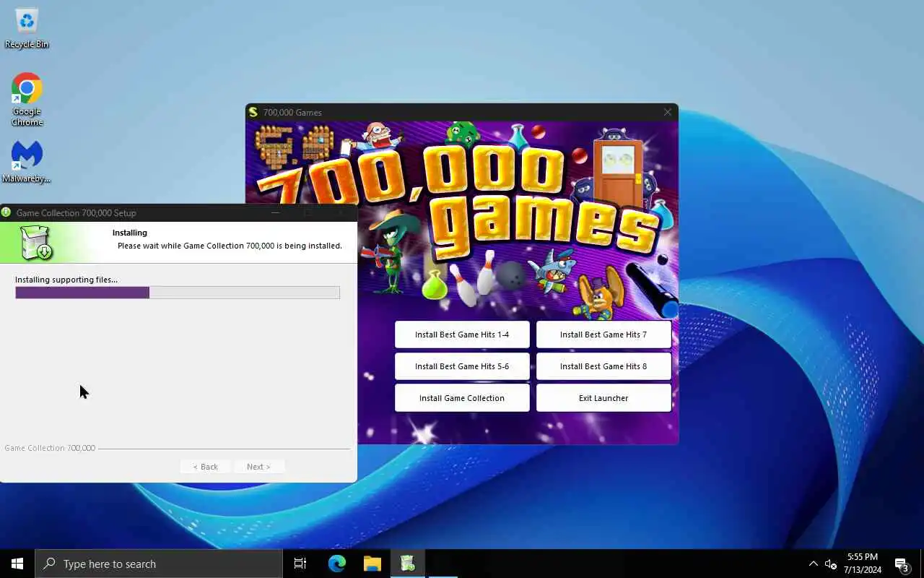Click the 'Installing' header title

(130, 233)
